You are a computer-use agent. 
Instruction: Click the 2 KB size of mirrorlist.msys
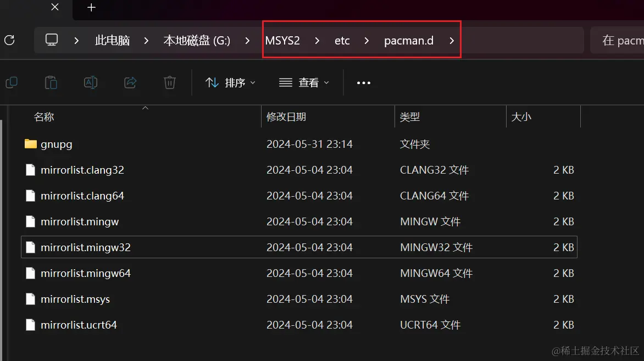pyautogui.click(x=564, y=299)
